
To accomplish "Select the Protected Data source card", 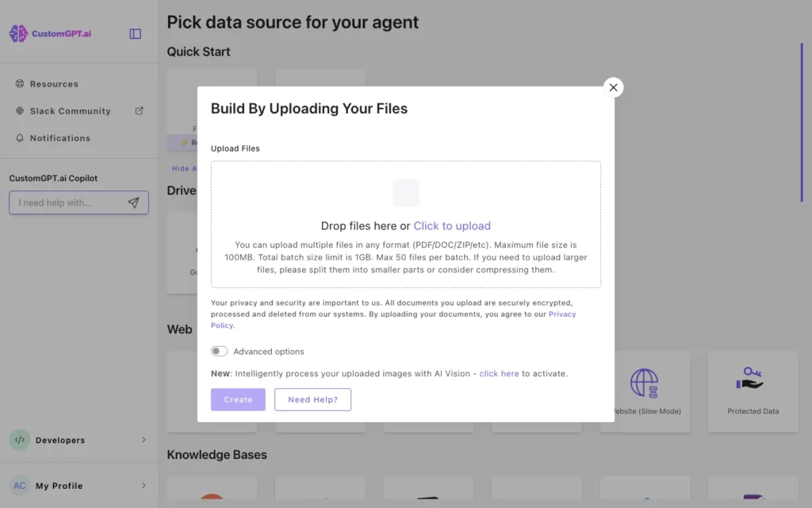I will tap(752, 391).
